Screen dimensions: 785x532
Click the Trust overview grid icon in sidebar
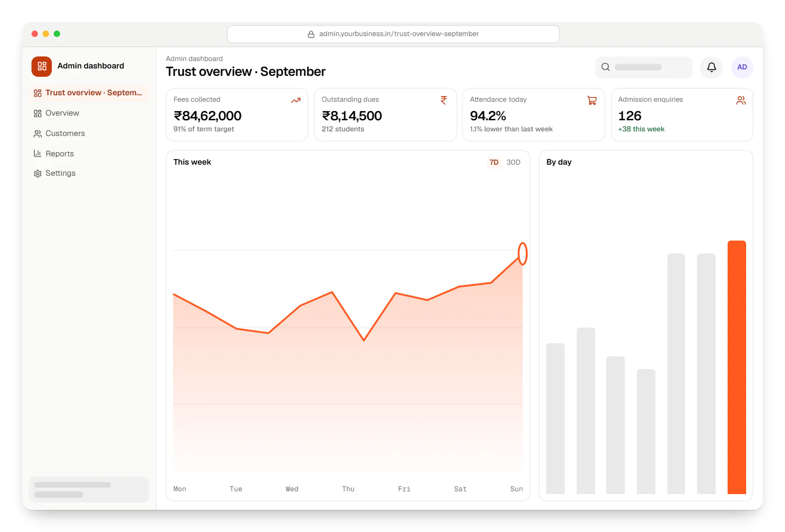point(37,93)
